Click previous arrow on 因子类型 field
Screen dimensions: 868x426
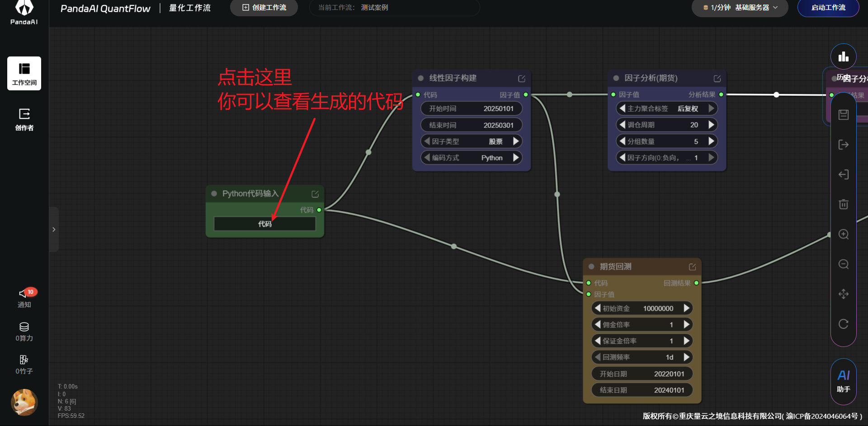[x=427, y=141]
